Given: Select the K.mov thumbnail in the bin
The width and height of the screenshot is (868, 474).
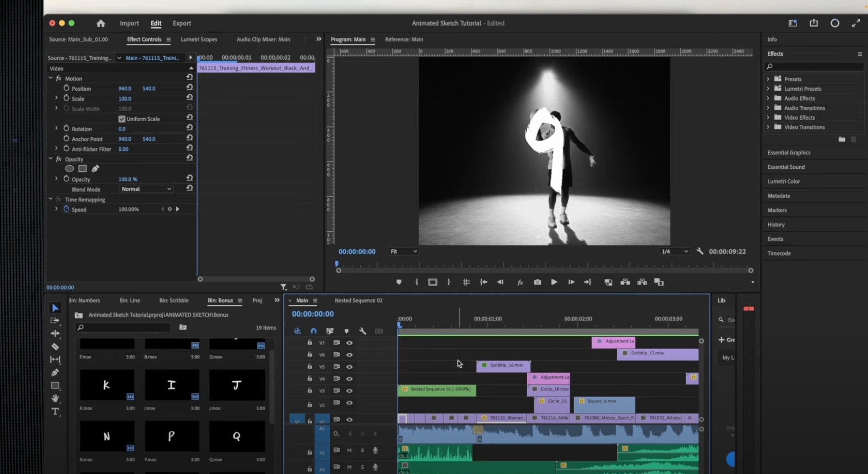Looking at the screenshot, I should pos(107,385).
